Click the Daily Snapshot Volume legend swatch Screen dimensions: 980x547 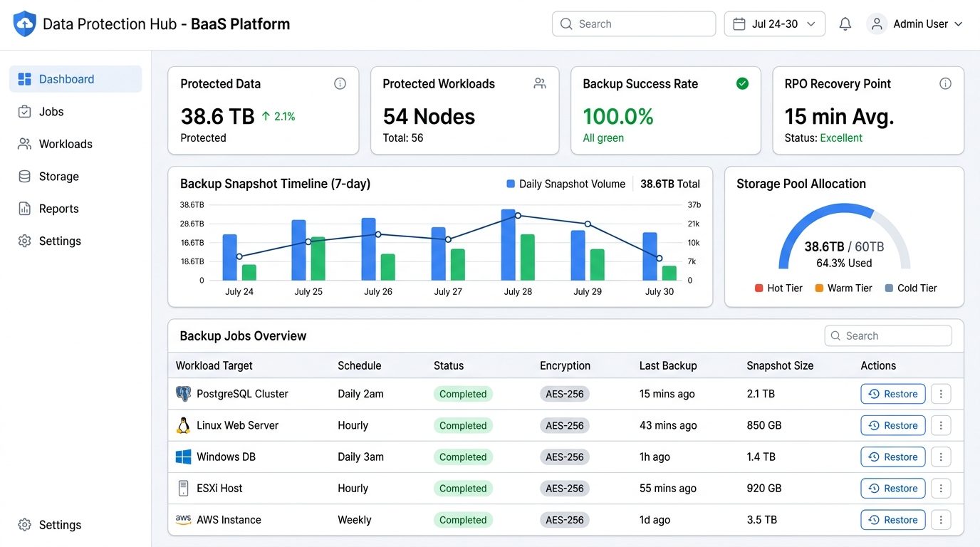511,184
